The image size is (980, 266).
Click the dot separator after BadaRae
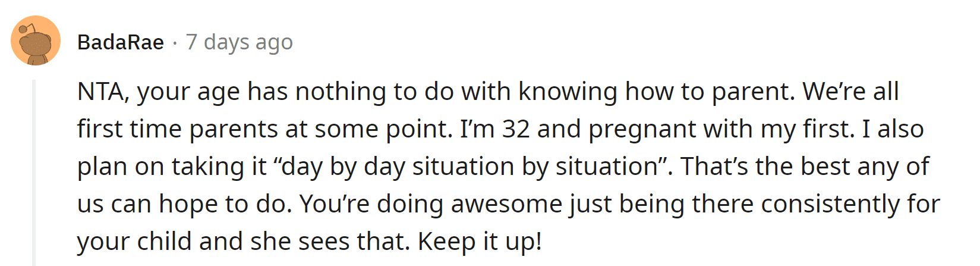pyautogui.click(x=175, y=43)
